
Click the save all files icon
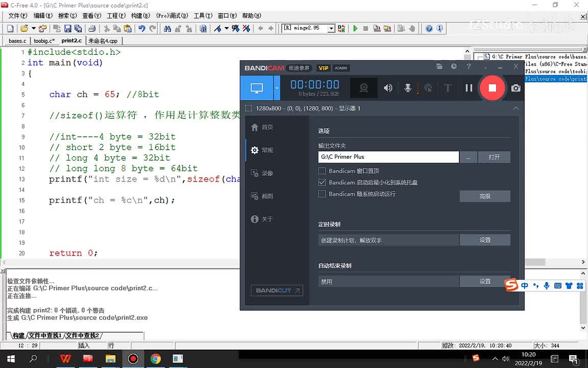point(78,29)
